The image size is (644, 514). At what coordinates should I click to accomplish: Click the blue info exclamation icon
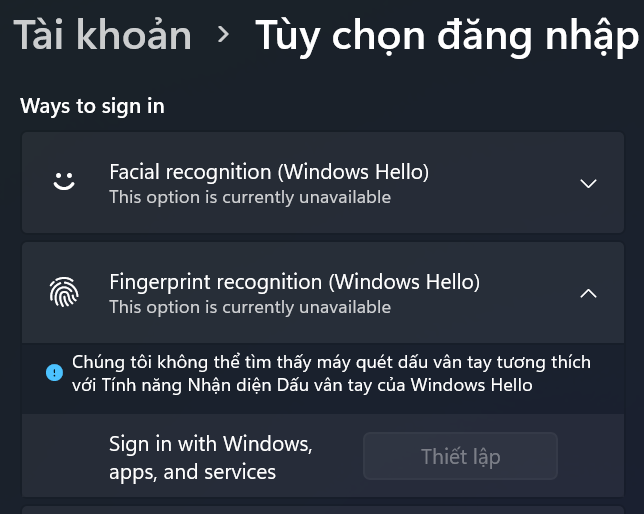pos(54,373)
